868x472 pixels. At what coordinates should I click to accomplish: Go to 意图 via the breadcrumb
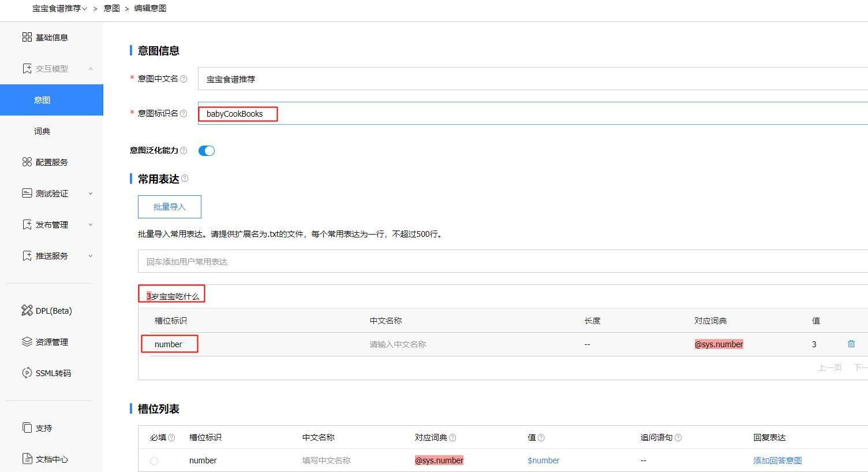tap(111, 9)
